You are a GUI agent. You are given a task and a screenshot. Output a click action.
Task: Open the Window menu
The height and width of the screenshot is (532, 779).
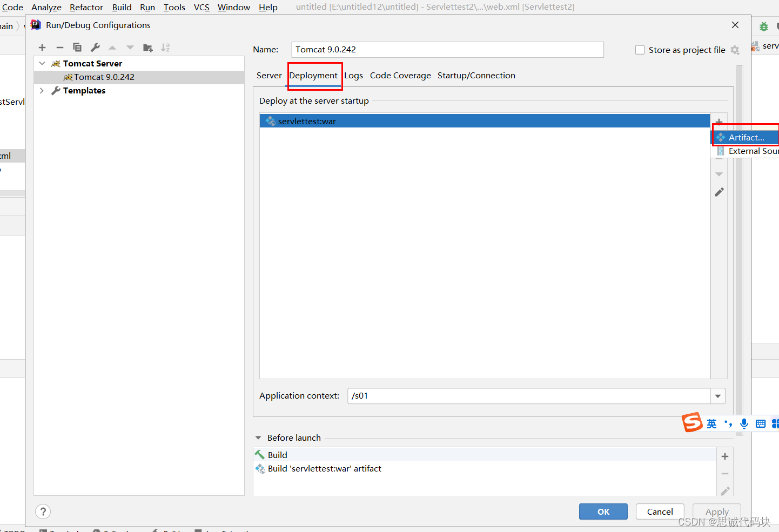[x=234, y=7]
